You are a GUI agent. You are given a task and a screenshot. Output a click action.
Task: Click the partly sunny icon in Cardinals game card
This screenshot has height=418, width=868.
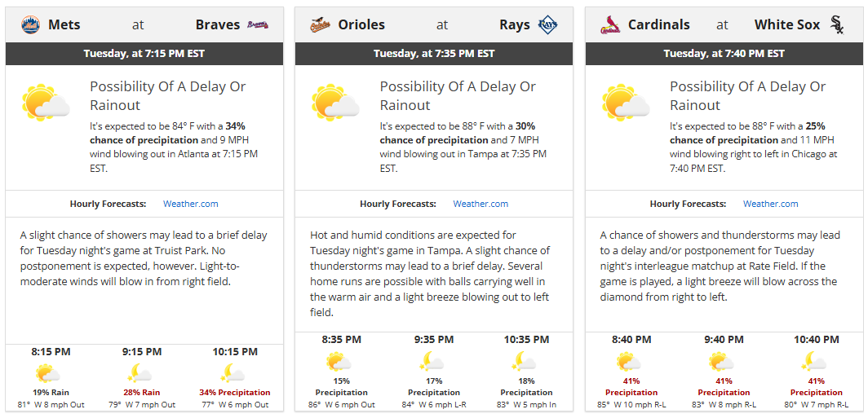[x=626, y=103]
